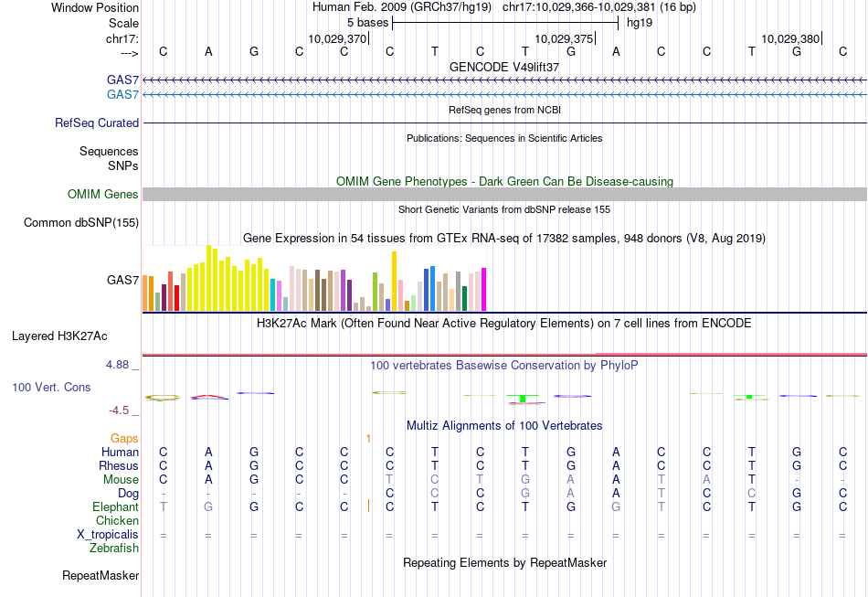
Task: Click the tallest yellow bar in GTEx chart
Action: 208,278
